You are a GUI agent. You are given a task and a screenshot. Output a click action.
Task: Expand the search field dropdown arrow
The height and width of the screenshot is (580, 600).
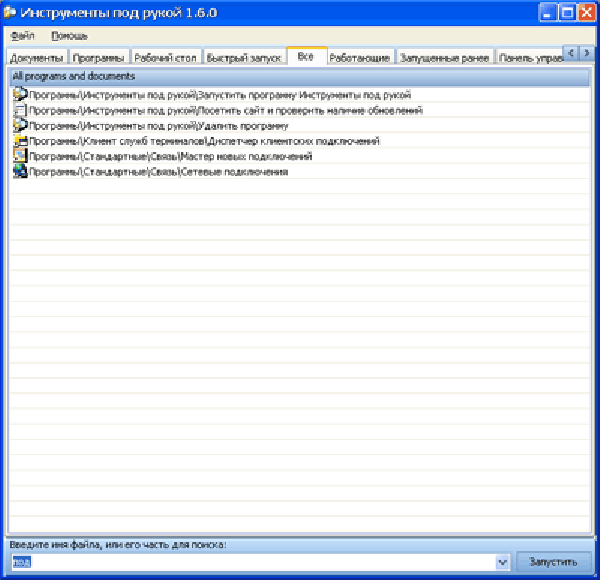pos(502,562)
